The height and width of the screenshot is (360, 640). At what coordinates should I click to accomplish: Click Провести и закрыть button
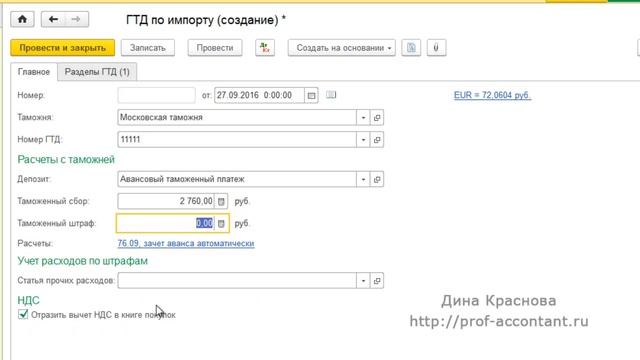pos(62,48)
